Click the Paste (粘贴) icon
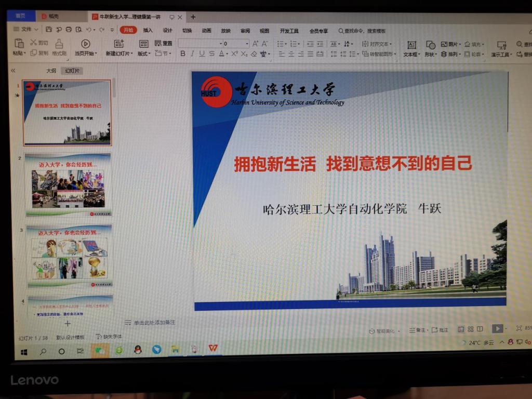 coord(19,44)
